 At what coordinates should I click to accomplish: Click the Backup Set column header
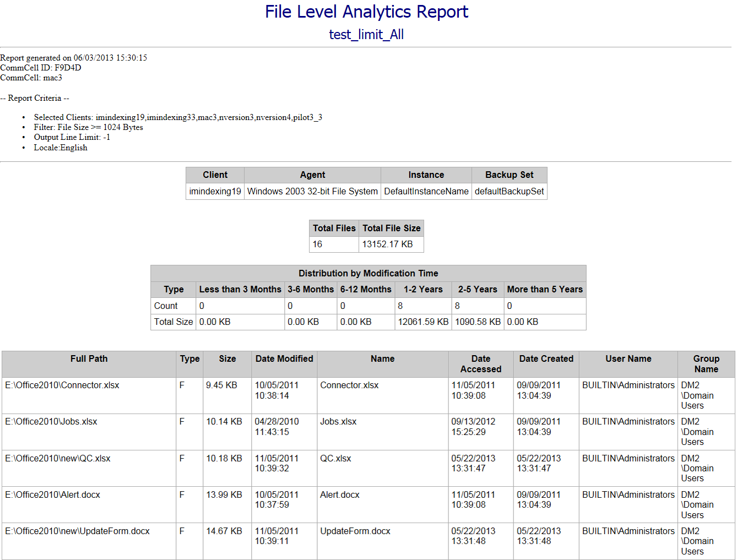tap(509, 175)
